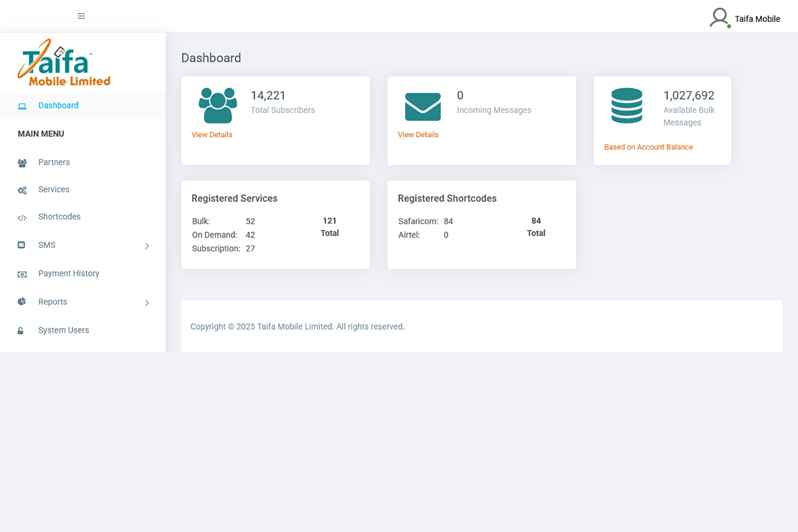The width and height of the screenshot is (798, 532).
Task: Expand the Reports submenu chevron
Action: point(147,303)
